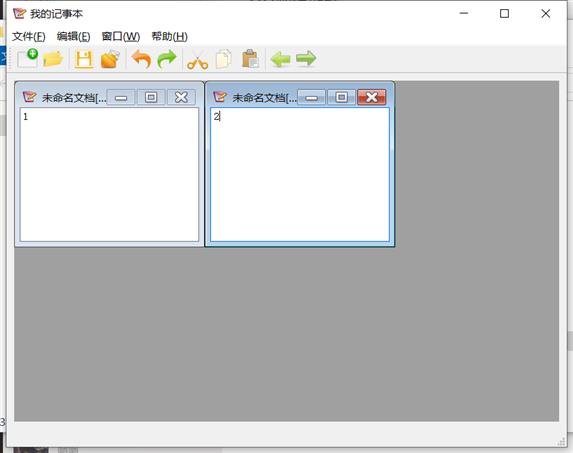The width and height of the screenshot is (573, 453).
Task: Create a new document with toolbar icon
Action: coord(28,59)
